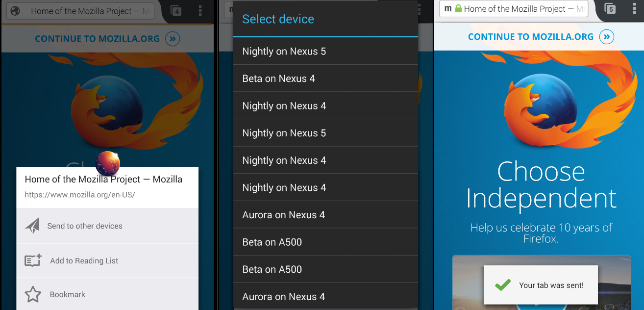Select Beta on A500 just below Aurora on Nexus 4

(325, 242)
